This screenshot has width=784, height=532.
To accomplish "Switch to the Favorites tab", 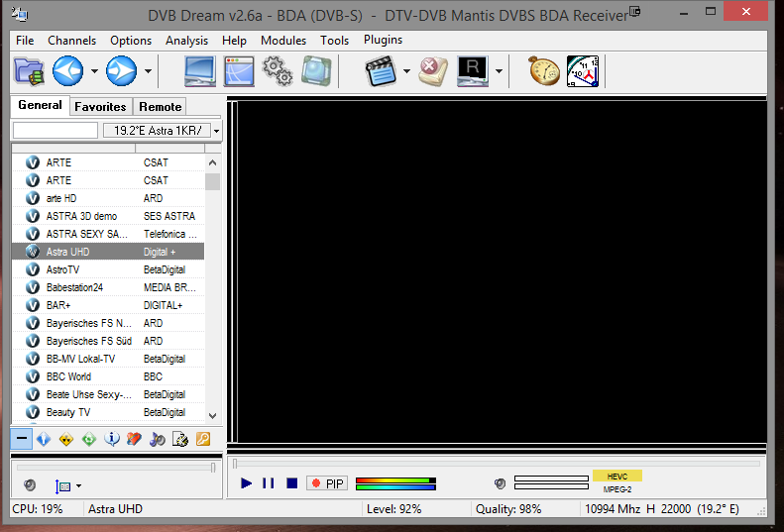I will 100,107.
